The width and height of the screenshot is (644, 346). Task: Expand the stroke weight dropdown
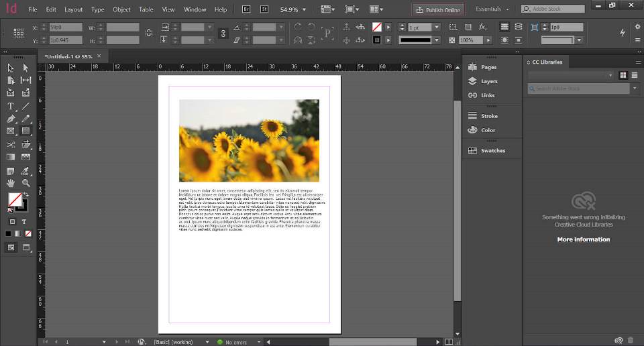437,27
